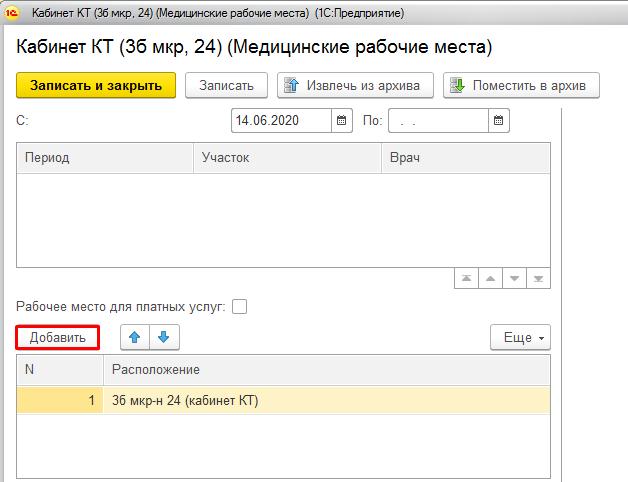Open calendar for start date field
The image size is (628, 482).
342,121
